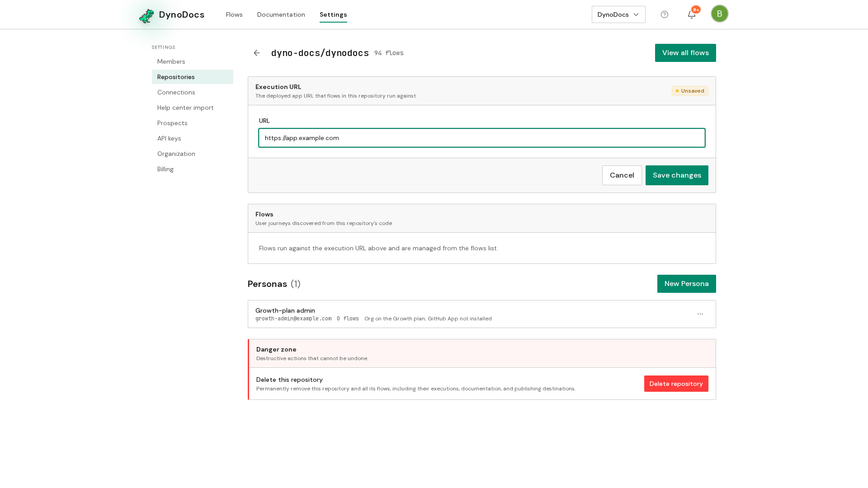Click Save changes button

(x=677, y=175)
